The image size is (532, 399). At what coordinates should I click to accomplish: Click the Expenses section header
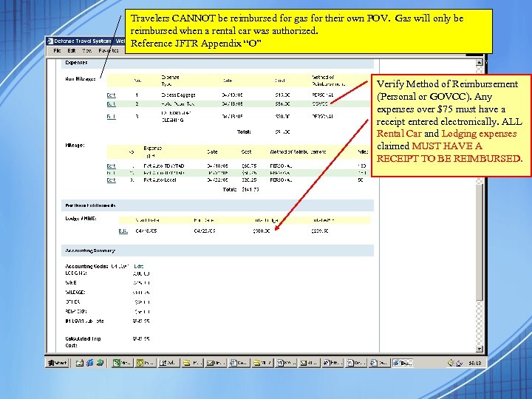[x=217, y=63]
